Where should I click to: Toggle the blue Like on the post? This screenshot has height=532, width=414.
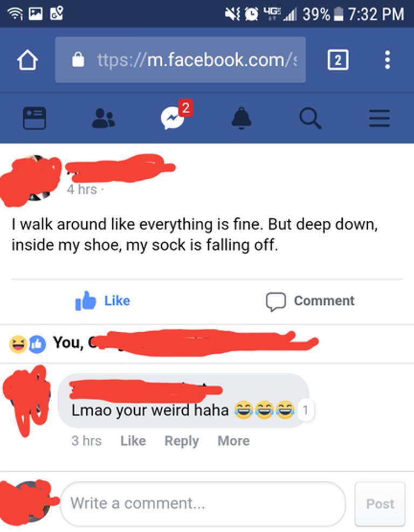pyautogui.click(x=103, y=300)
